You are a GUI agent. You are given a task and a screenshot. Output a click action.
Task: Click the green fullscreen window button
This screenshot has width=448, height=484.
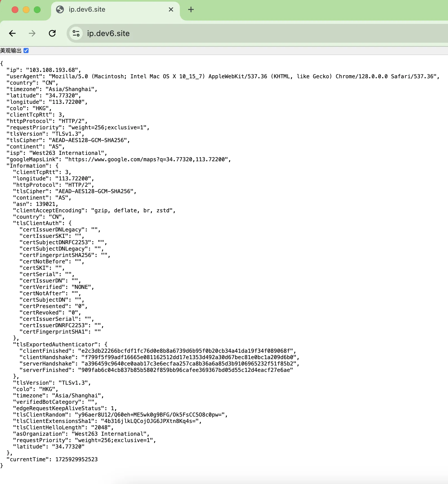(x=37, y=10)
